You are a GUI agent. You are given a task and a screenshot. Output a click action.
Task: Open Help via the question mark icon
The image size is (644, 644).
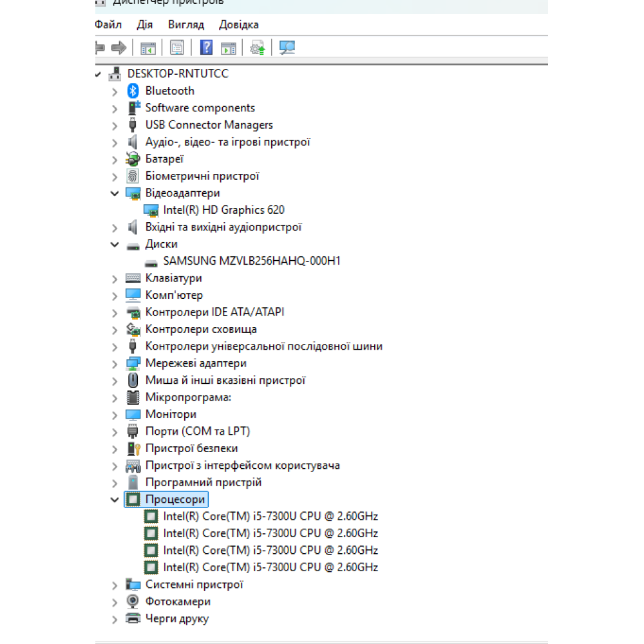(x=206, y=48)
